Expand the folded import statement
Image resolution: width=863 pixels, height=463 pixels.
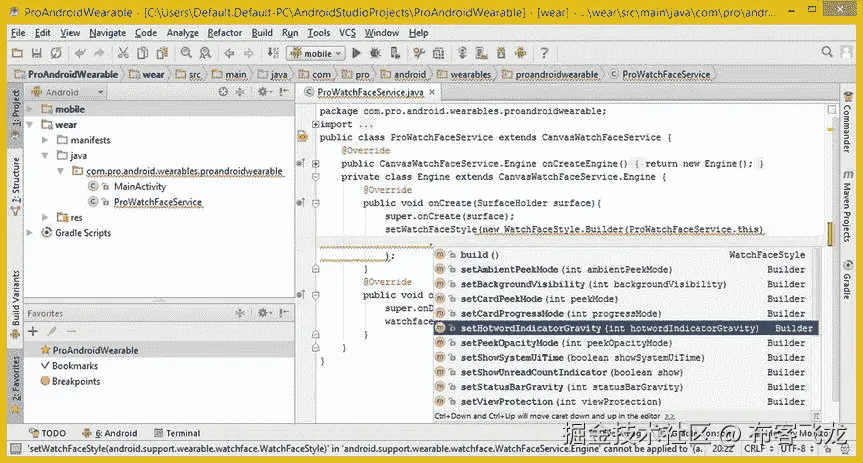[315, 124]
